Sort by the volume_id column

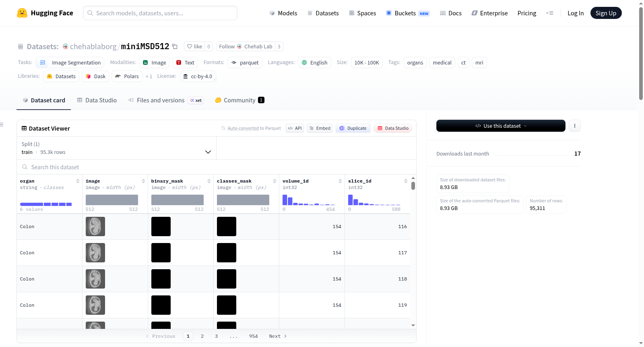340,181
